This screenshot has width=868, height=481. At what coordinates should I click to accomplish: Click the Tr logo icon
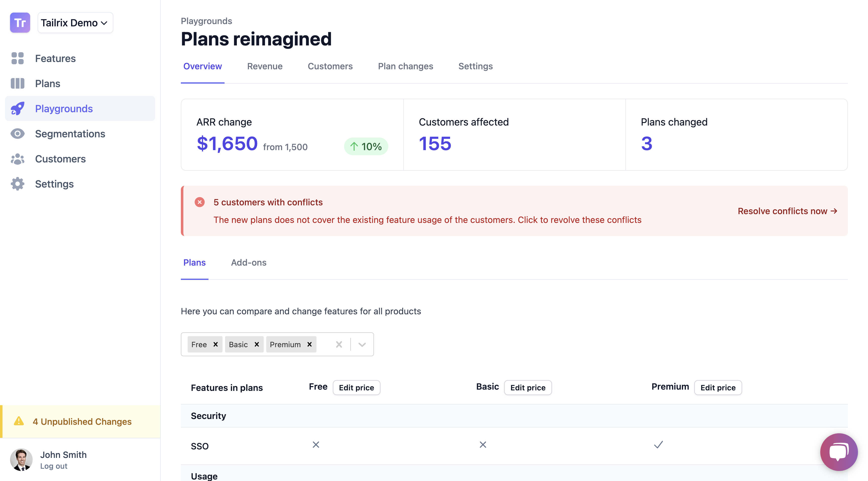point(20,23)
